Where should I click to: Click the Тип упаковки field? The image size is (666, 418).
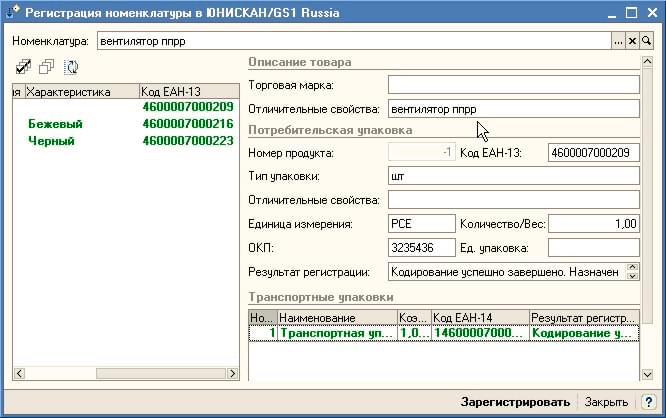pos(514,176)
